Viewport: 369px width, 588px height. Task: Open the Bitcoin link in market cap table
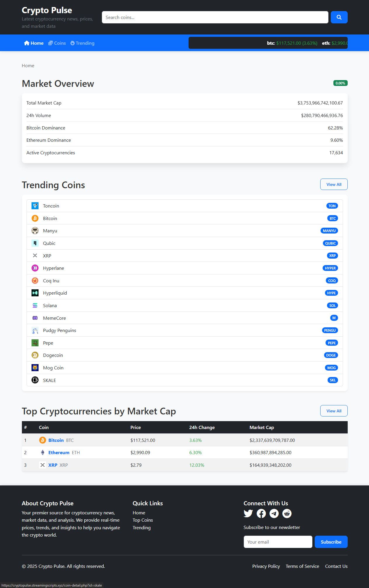[x=56, y=440]
